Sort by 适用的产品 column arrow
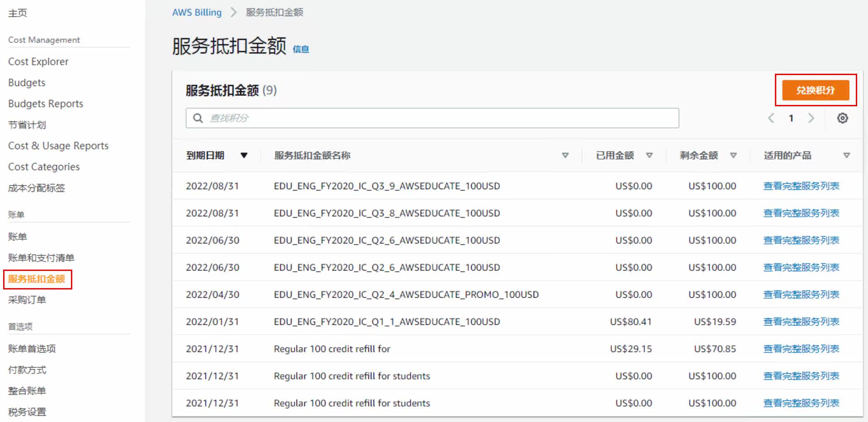 tap(846, 156)
